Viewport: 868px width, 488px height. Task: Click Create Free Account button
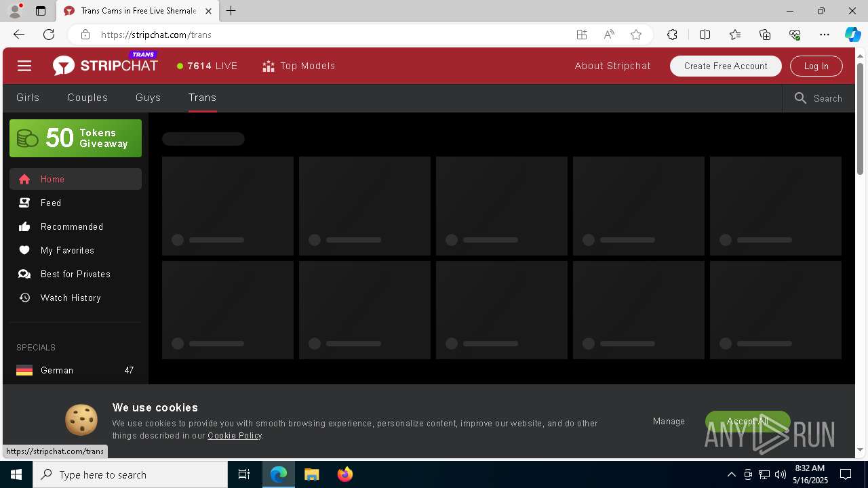click(x=726, y=66)
